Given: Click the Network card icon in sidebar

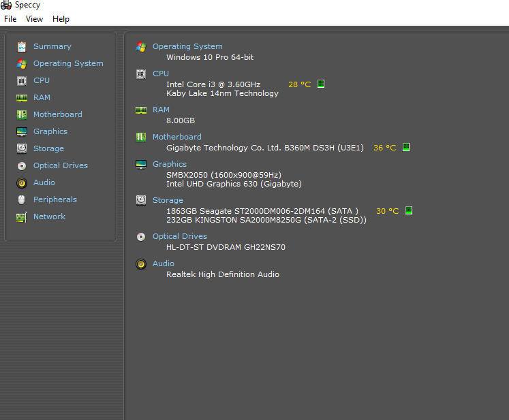Looking at the screenshot, I should tap(22, 217).
